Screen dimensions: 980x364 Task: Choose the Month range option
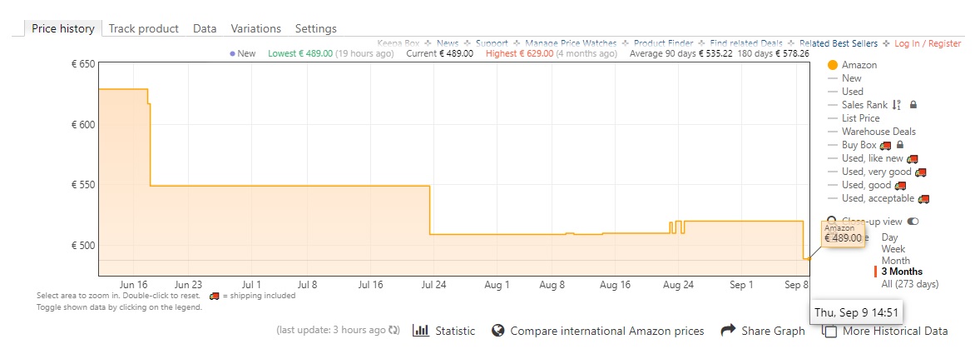pyautogui.click(x=895, y=261)
